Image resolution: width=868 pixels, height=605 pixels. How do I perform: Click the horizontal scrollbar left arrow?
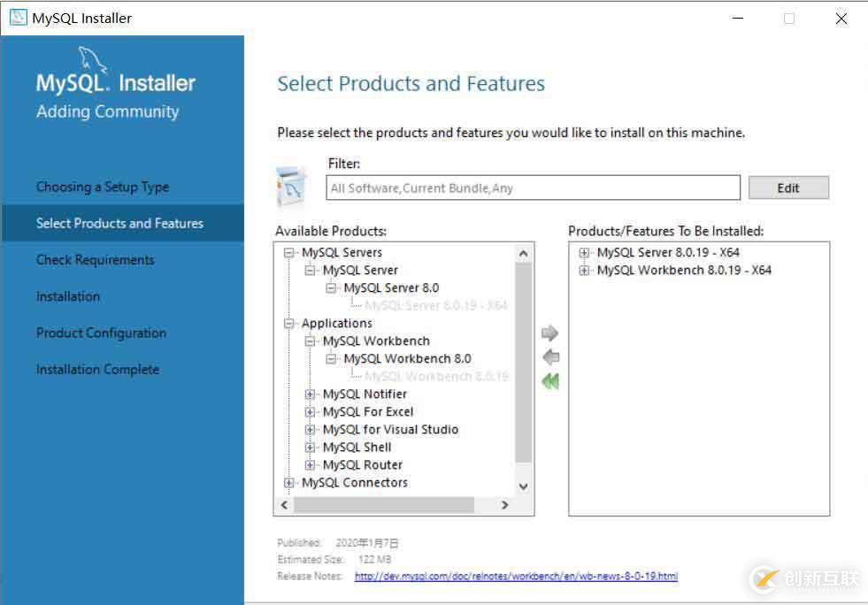285,505
